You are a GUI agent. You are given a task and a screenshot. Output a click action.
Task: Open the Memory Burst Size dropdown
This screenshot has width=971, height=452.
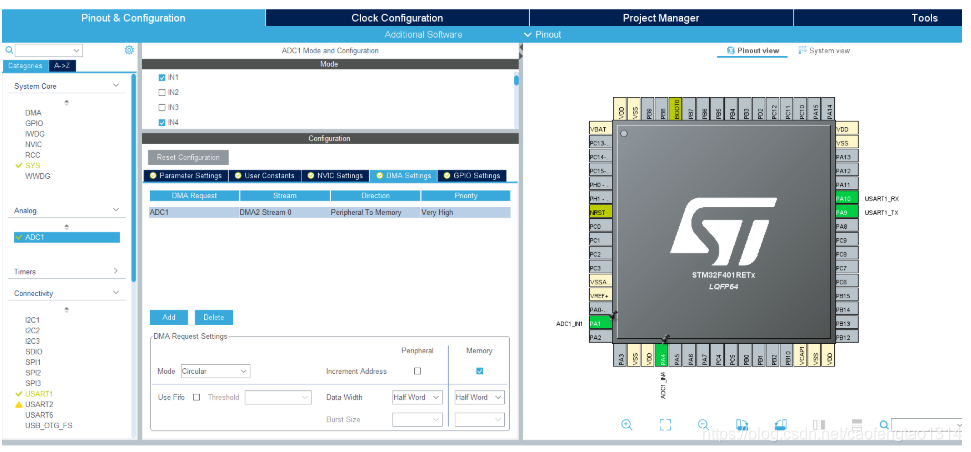pos(479,420)
